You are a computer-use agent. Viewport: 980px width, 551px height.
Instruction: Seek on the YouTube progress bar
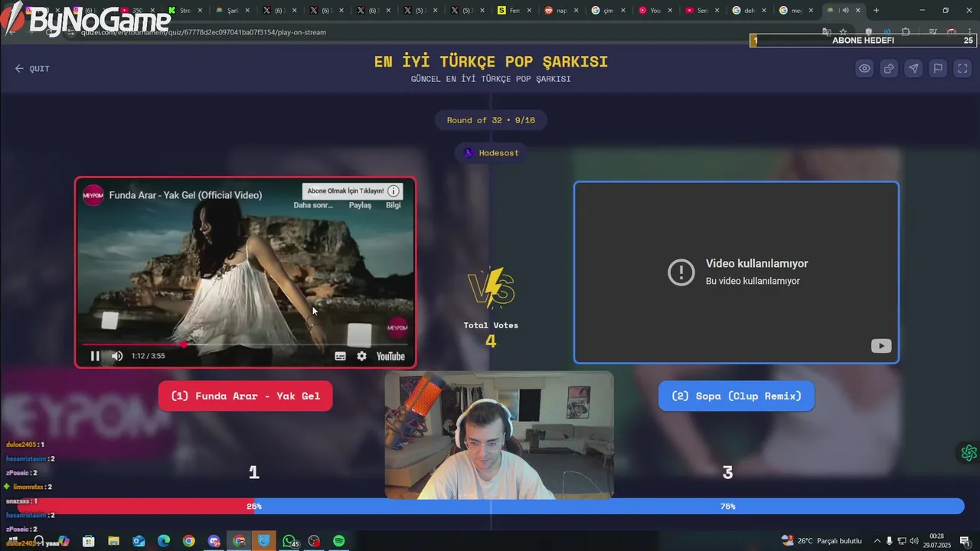click(245, 344)
